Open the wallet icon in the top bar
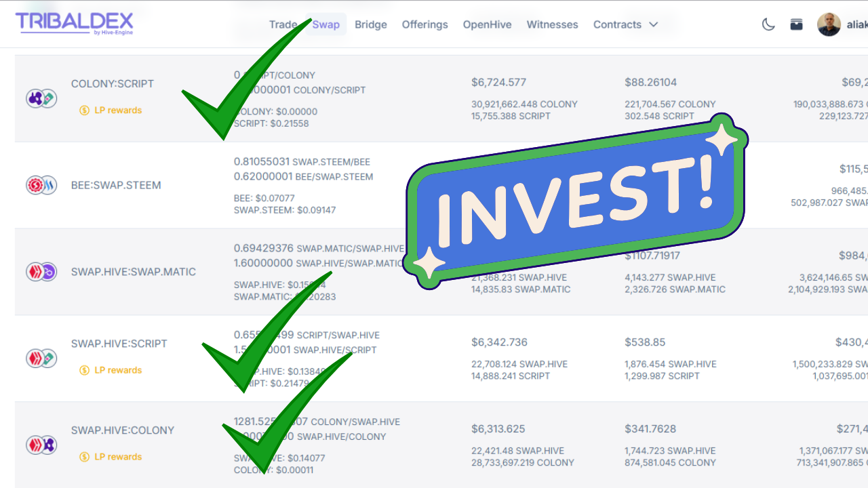 coord(796,22)
